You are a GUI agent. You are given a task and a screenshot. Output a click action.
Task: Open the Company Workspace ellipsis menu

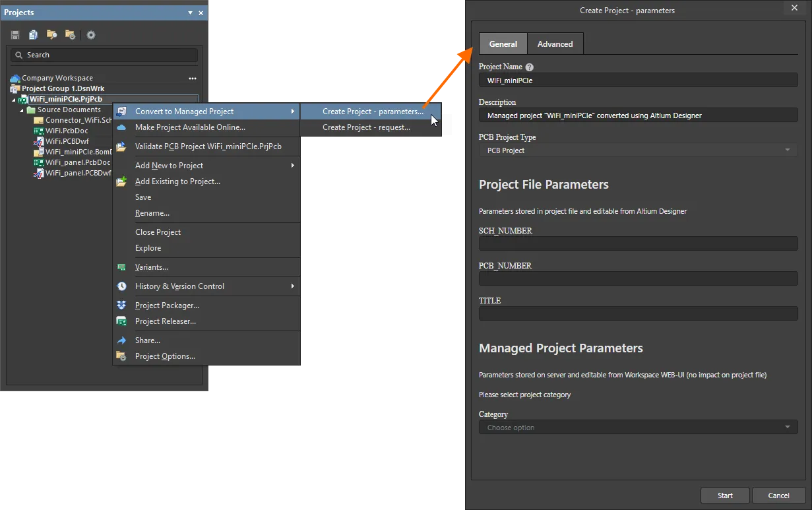point(193,79)
